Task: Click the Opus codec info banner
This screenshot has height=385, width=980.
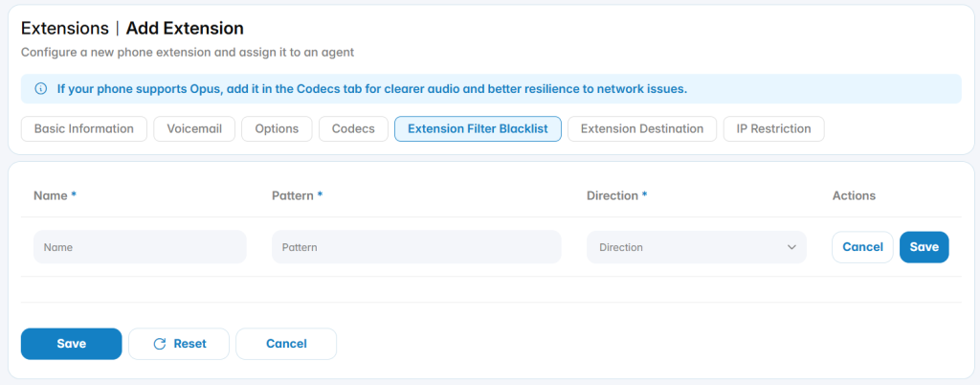Action: tap(491, 89)
